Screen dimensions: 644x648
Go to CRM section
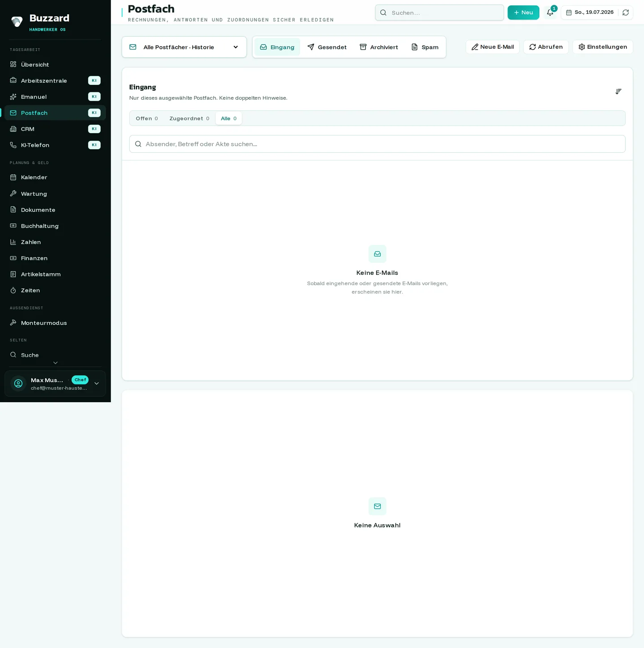55,129
